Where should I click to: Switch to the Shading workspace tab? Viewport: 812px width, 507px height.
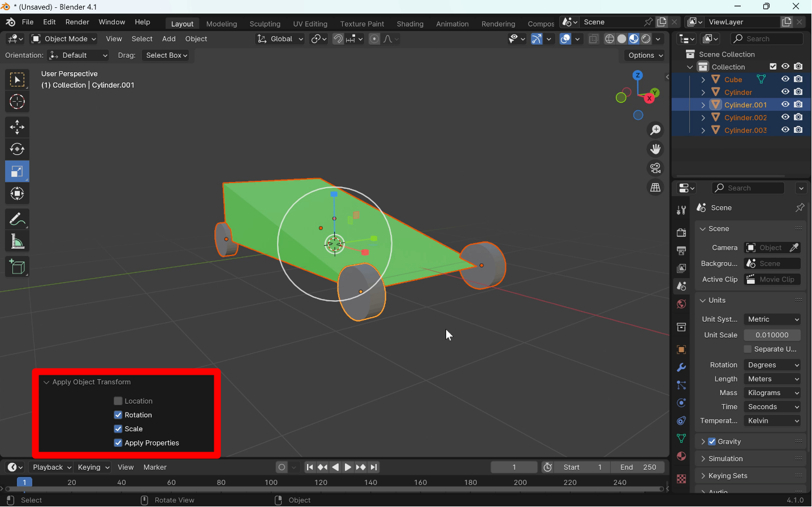(410, 24)
